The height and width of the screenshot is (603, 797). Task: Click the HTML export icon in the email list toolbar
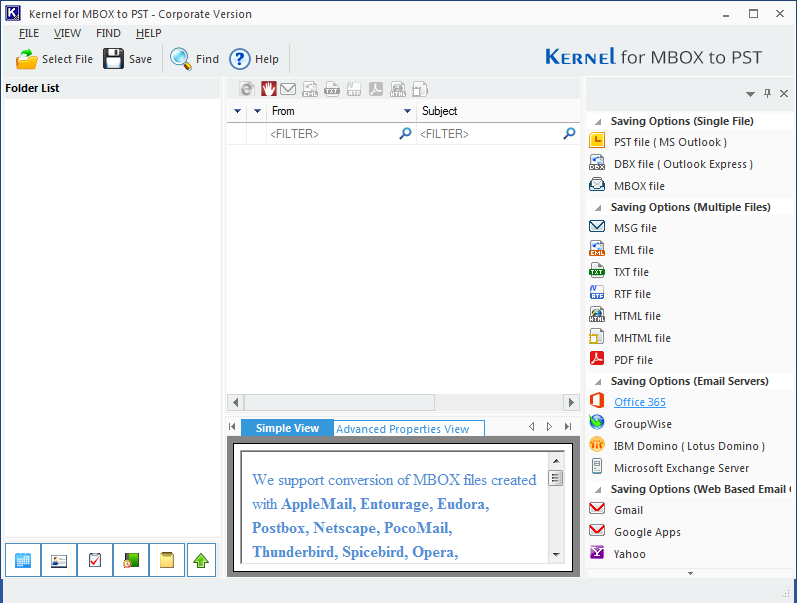(397, 89)
